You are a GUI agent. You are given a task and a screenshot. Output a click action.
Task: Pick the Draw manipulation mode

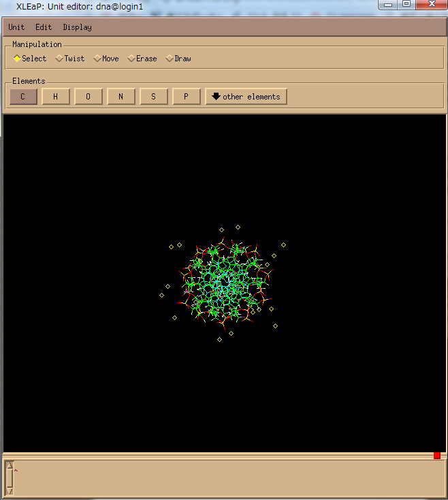pos(179,59)
